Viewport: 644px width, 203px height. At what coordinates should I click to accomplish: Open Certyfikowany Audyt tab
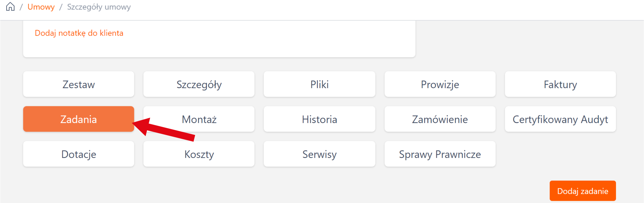coord(560,119)
